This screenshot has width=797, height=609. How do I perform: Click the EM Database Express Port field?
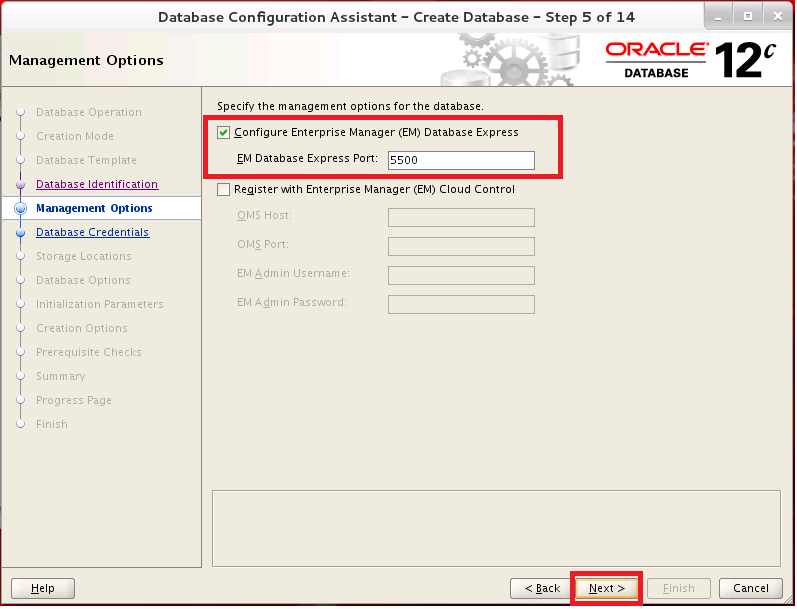pyautogui.click(x=461, y=160)
